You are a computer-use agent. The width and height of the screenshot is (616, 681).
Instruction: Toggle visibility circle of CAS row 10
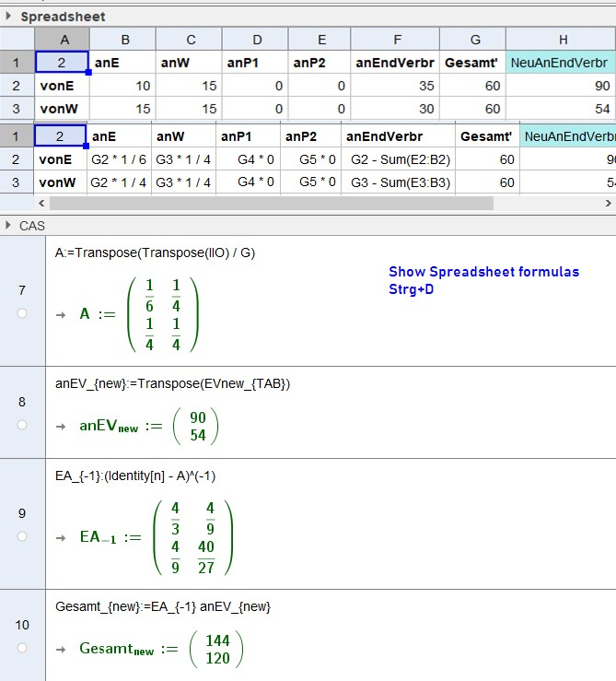click(x=22, y=648)
